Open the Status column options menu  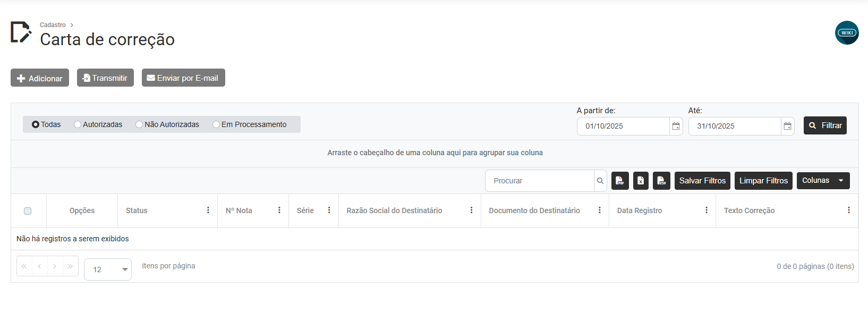click(208, 210)
